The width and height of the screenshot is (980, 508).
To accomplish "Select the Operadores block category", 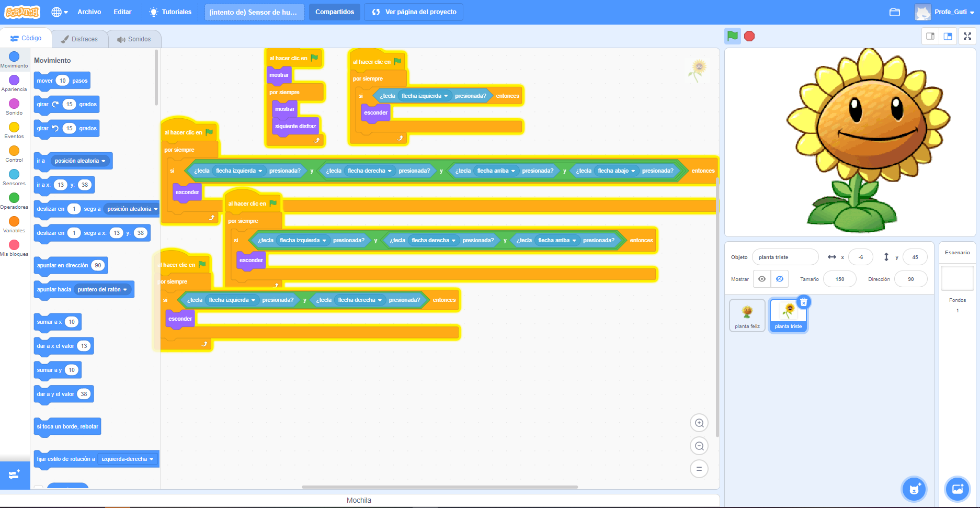I will (14, 201).
